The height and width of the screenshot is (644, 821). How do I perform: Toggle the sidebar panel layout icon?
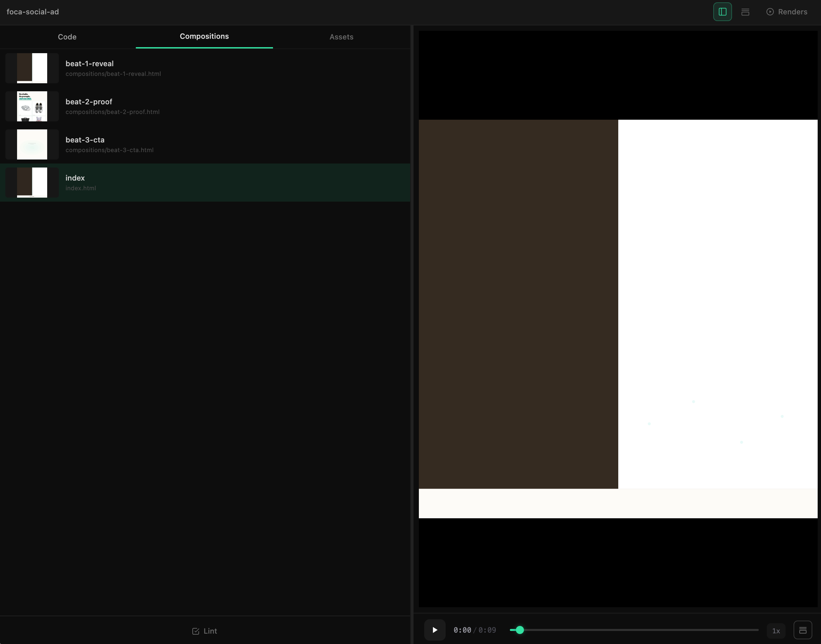pyautogui.click(x=722, y=12)
